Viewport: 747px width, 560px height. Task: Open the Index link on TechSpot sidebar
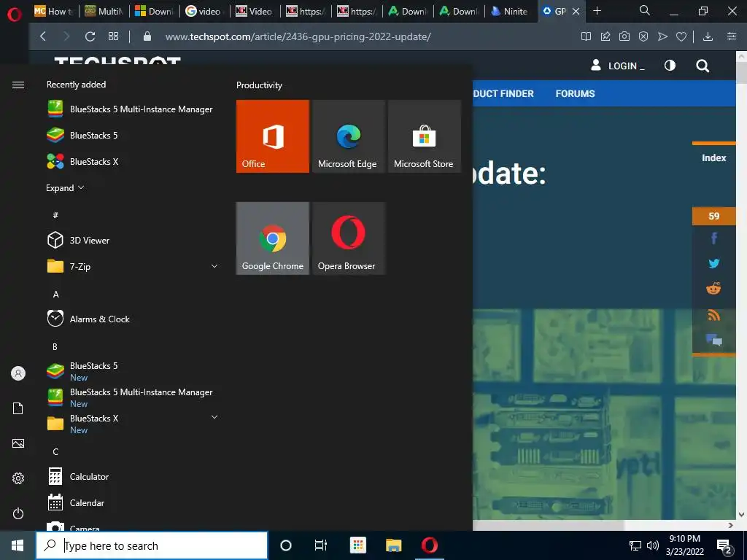pyautogui.click(x=713, y=158)
